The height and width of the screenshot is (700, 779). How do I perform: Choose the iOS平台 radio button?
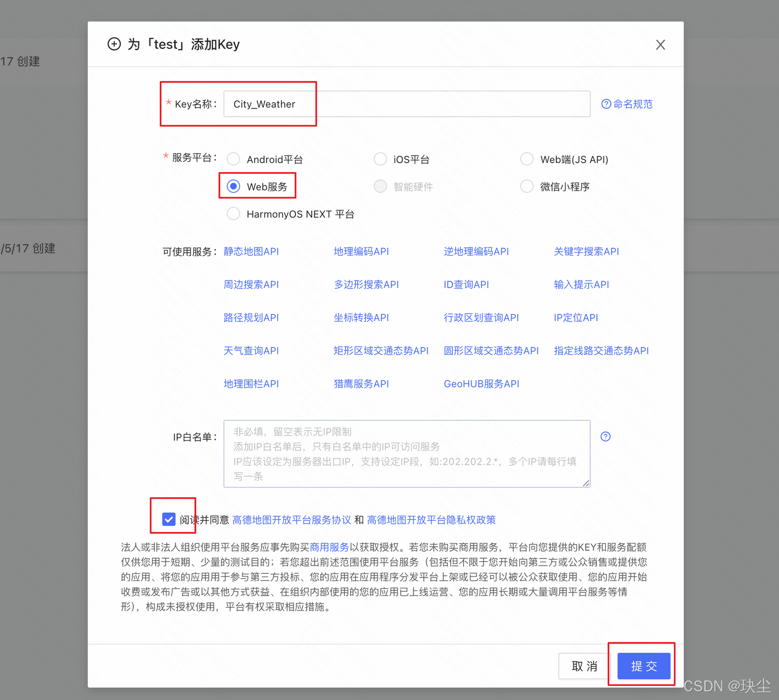click(380, 159)
